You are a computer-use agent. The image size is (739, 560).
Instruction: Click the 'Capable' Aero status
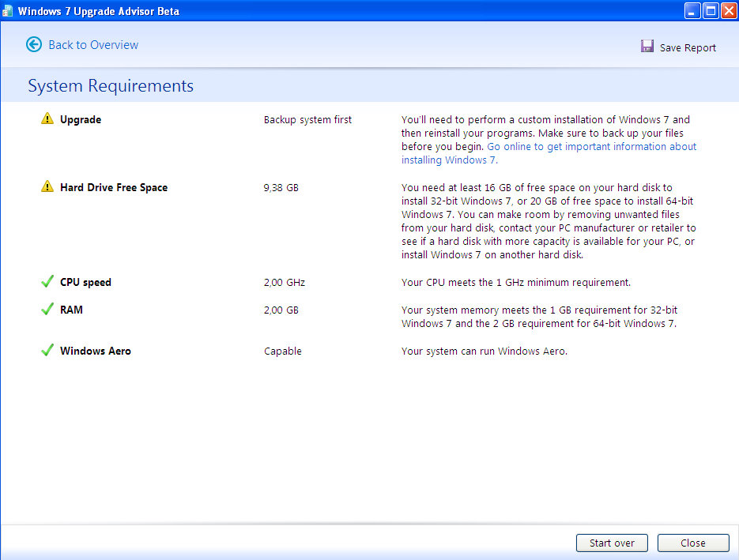point(282,351)
